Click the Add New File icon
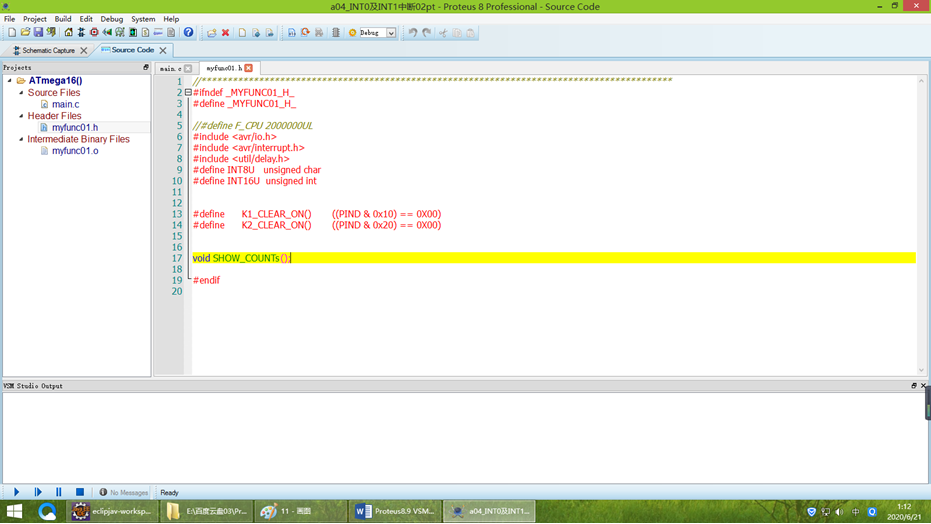931x524 pixels. (242, 33)
